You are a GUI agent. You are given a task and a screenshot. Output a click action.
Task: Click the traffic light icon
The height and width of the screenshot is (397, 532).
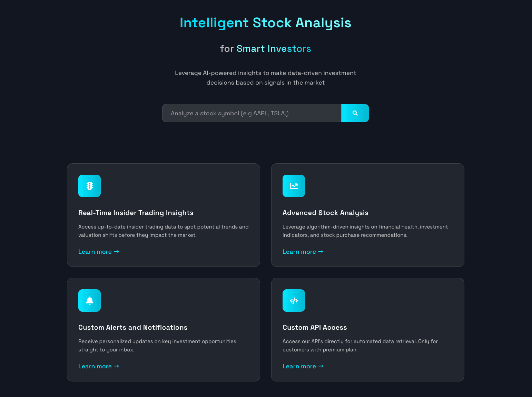90,186
